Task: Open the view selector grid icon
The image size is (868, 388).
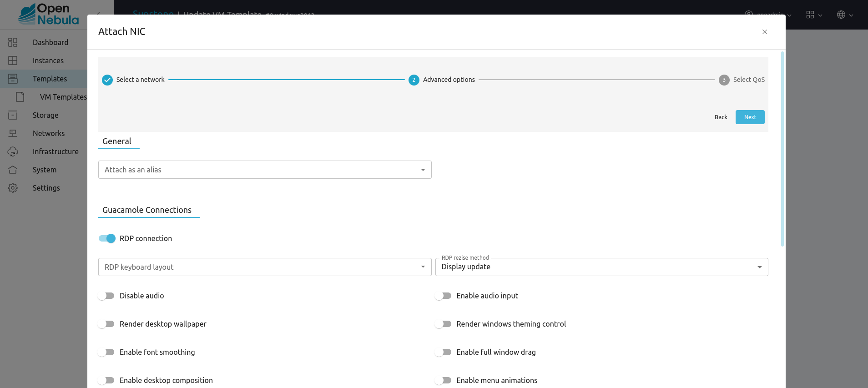Action: 810,15
